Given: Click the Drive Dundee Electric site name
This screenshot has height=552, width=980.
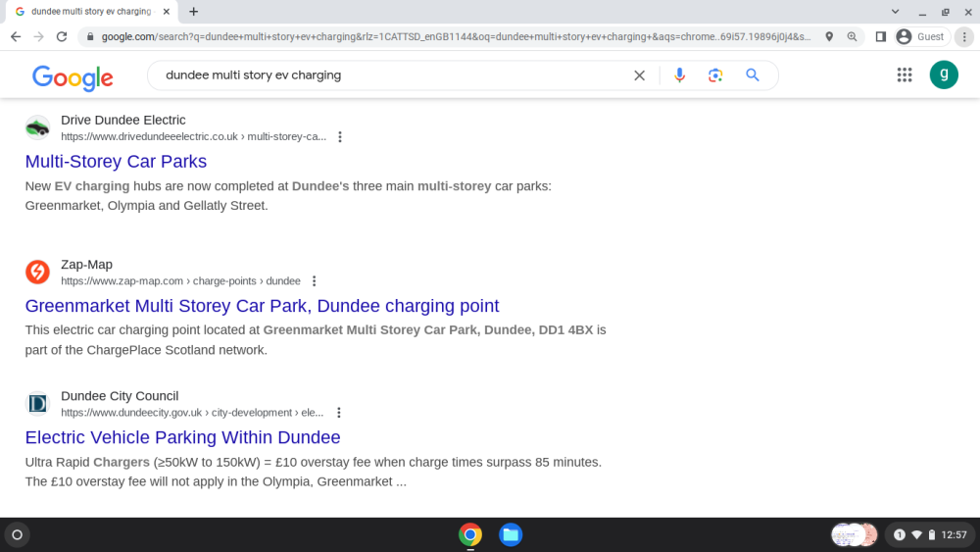Looking at the screenshot, I should [123, 120].
